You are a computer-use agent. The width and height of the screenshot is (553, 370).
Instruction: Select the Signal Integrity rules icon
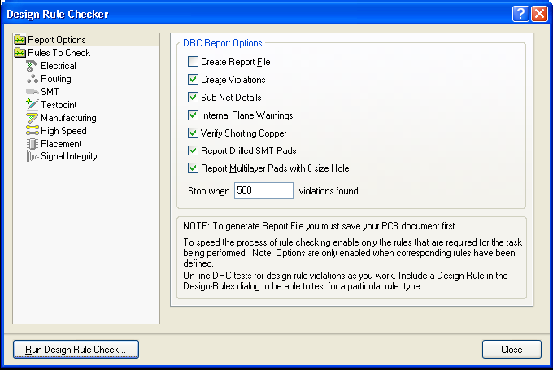tap(32, 156)
